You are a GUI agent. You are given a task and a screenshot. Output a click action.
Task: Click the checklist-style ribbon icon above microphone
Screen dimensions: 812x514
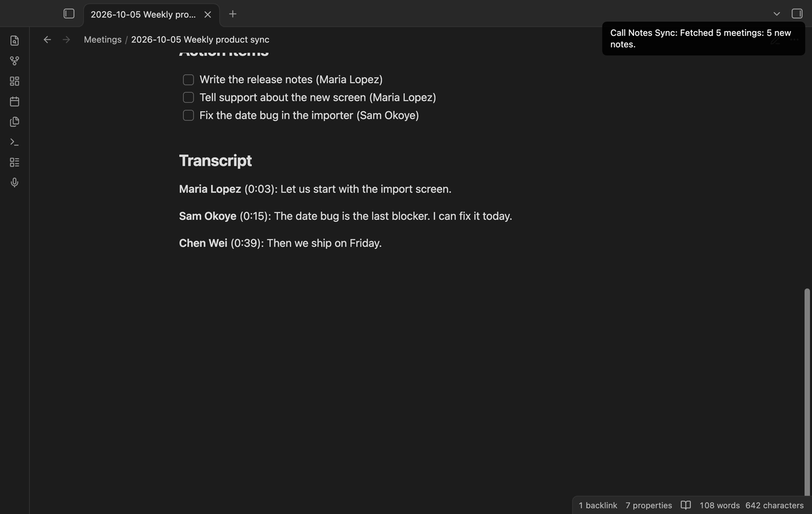pyautogui.click(x=15, y=162)
